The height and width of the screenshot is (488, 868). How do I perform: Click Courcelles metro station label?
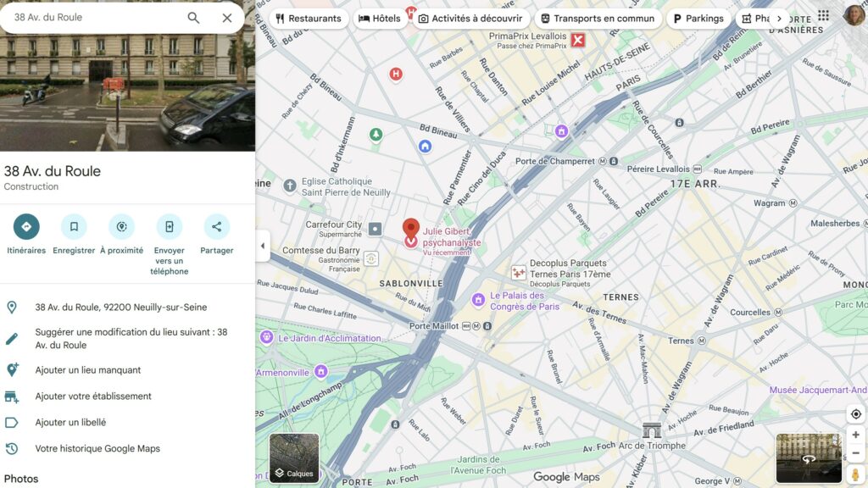tap(750, 312)
